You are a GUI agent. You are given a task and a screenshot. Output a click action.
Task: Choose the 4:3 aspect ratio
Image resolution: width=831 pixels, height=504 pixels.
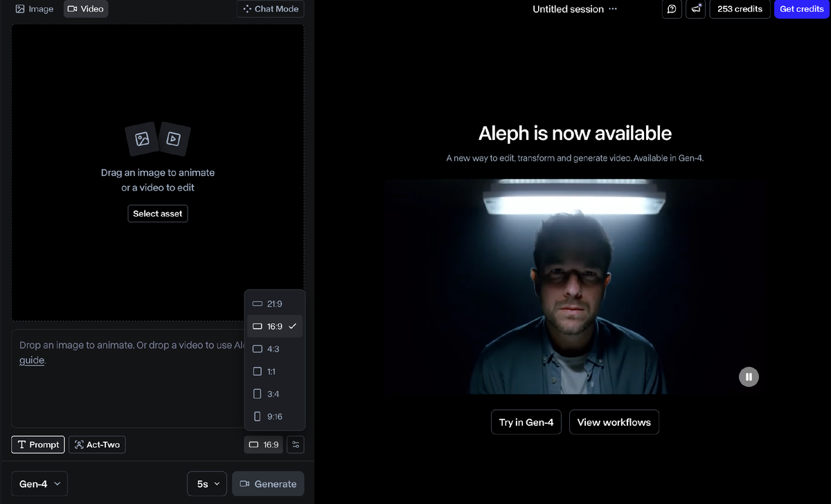tap(275, 349)
